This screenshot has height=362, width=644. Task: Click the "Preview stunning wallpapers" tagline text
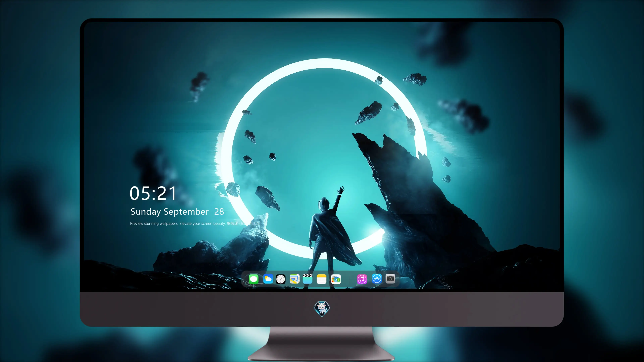pos(195,223)
